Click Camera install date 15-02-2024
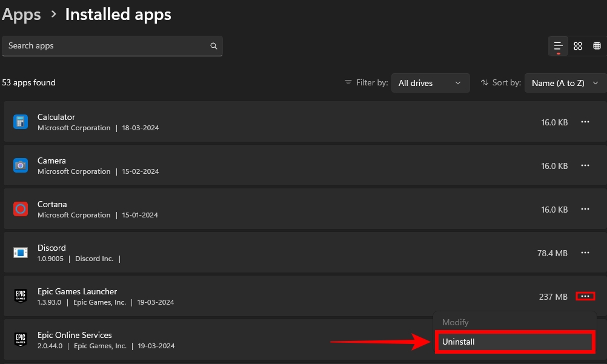This screenshot has height=364, width=607. tap(140, 171)
